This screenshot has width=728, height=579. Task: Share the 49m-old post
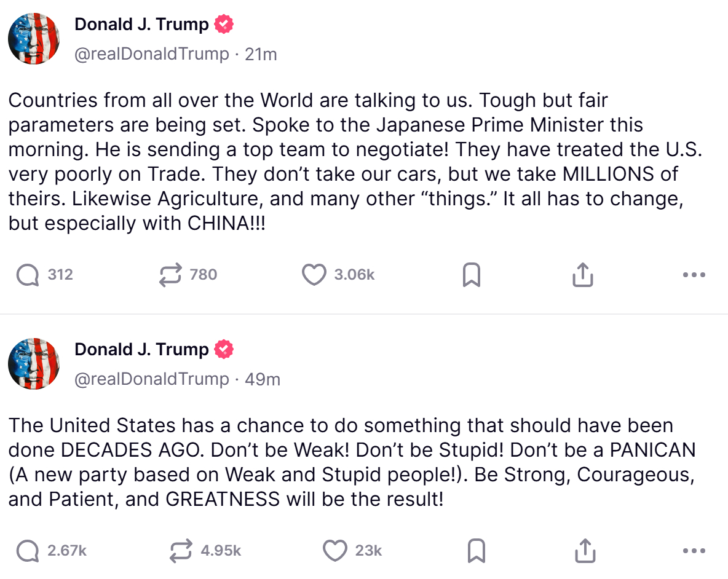point(585,551)
